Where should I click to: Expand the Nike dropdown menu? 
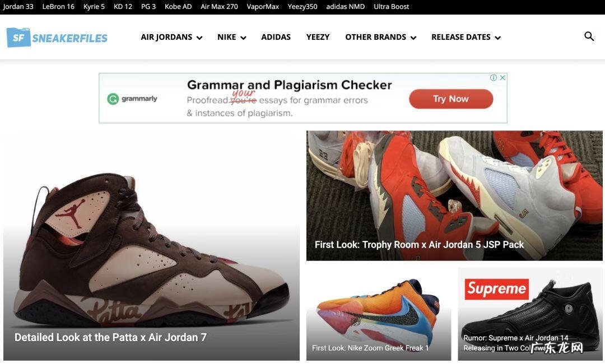click(x=231, y=37)
